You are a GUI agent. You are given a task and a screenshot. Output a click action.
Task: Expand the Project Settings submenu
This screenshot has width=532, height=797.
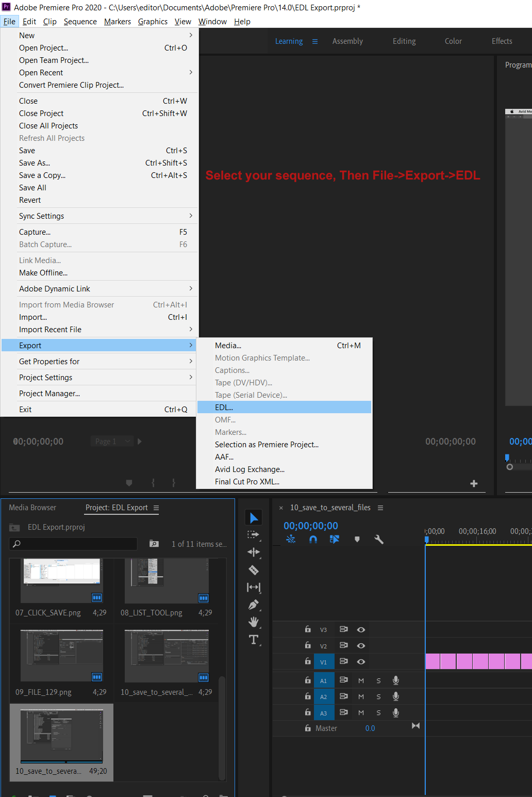click(x=100, y=378)
